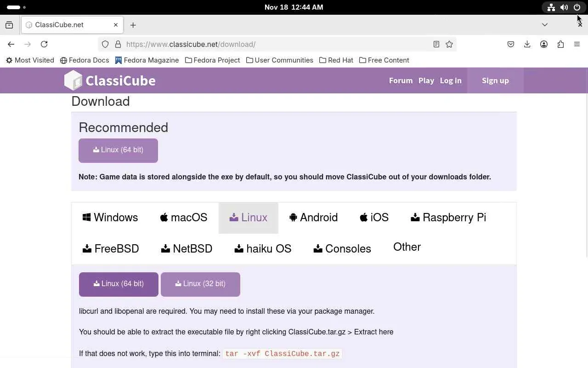Viewport: 588px width, 368px height.
Task: Switch to the iOS download tab
Action: click(x=374, y=218)
